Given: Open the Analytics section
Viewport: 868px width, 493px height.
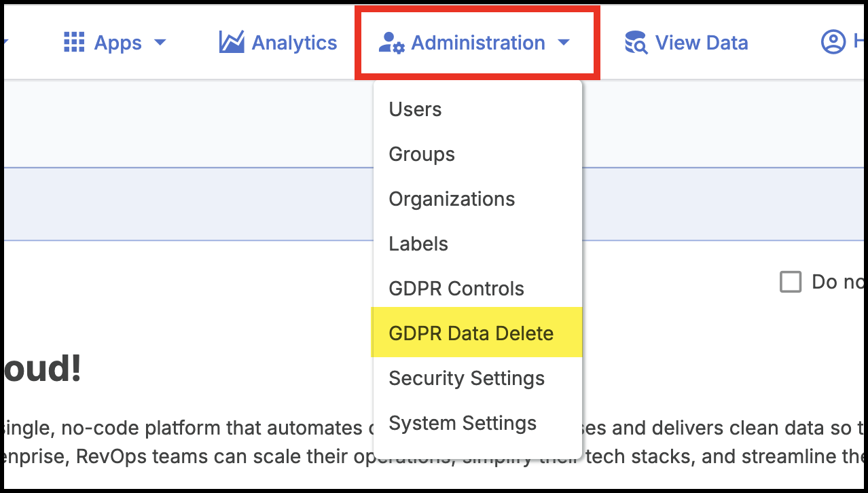Looking at the screenshot, I should (293, 42).
